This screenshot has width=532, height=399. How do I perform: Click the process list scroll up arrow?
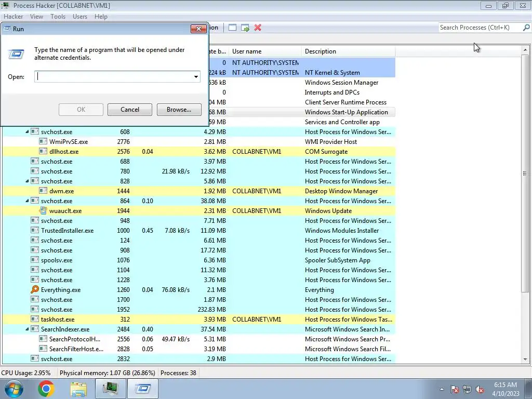525,50
